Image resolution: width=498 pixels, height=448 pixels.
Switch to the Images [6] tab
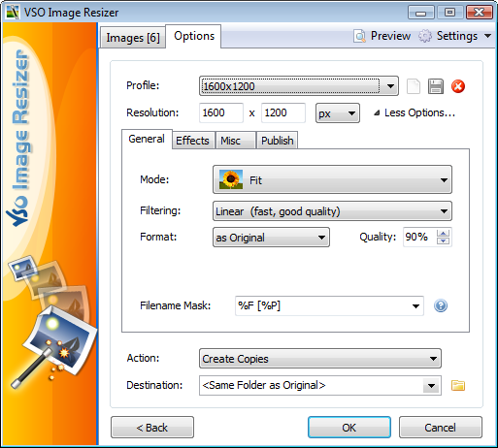coord(133,38)
